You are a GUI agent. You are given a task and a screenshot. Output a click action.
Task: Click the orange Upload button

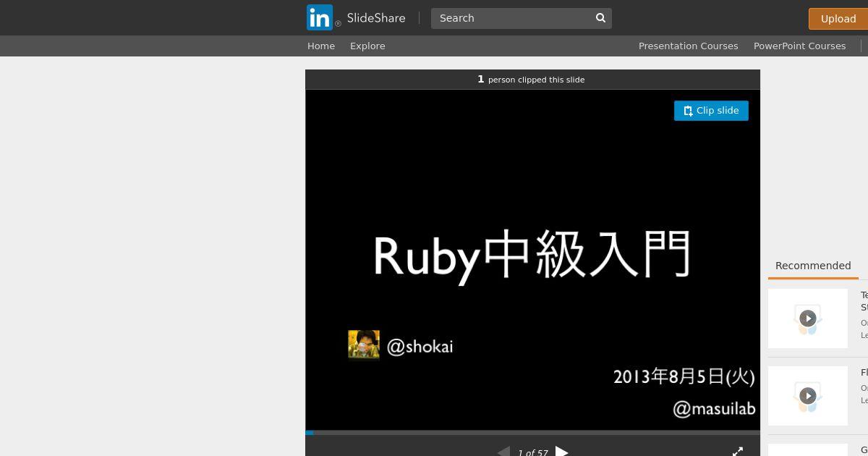click(x=838, y=19)
